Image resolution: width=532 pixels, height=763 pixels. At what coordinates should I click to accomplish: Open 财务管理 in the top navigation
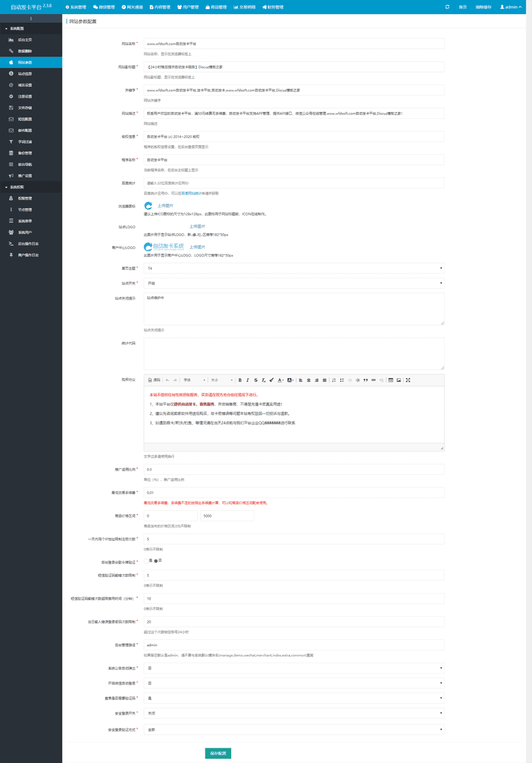[x=273, y=7]
